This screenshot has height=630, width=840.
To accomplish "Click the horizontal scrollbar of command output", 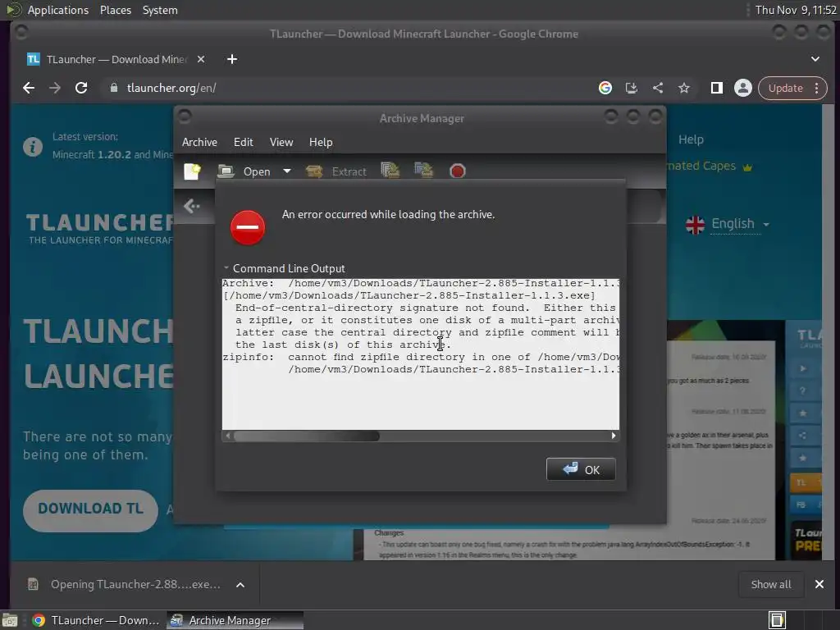I will click(307, 436).
